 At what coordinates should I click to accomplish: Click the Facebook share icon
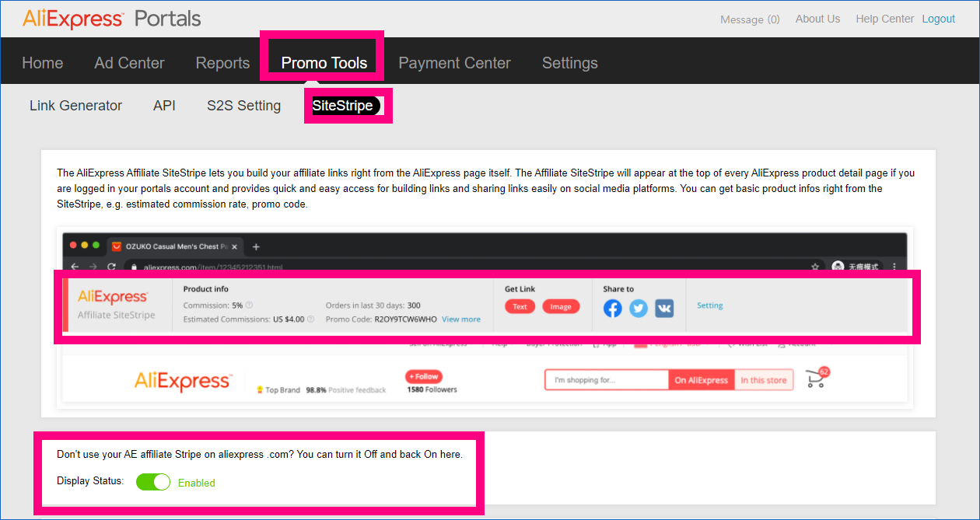[x=613, y=309]
